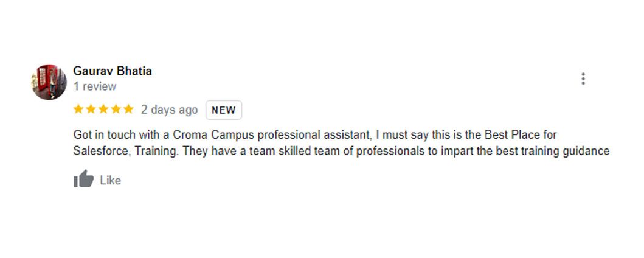Click the third rating star
Image resolution: width=644 pixels, height=258 pixels.
103,110
